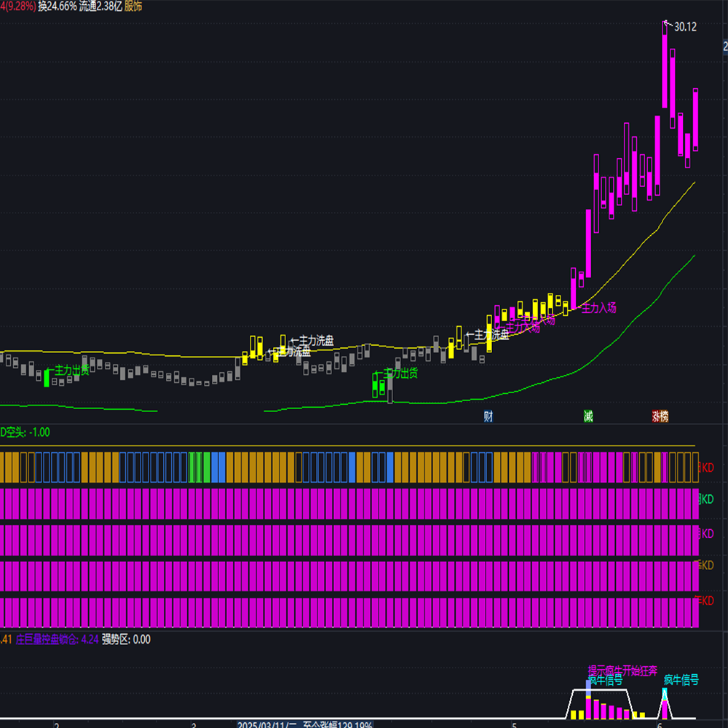
Task: Click the month 3 tick on the time axis
Action: tap(194, 725)
